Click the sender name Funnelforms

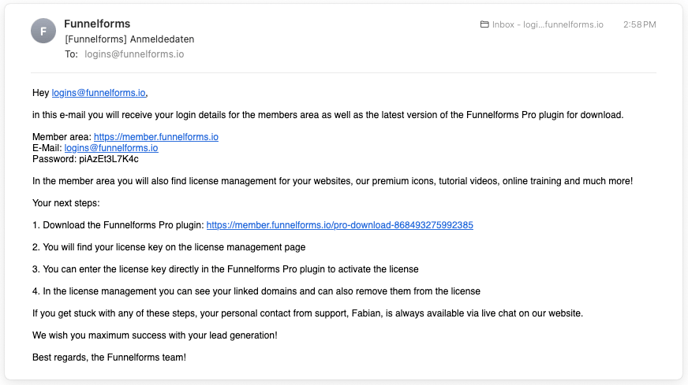tap(97, 24)
